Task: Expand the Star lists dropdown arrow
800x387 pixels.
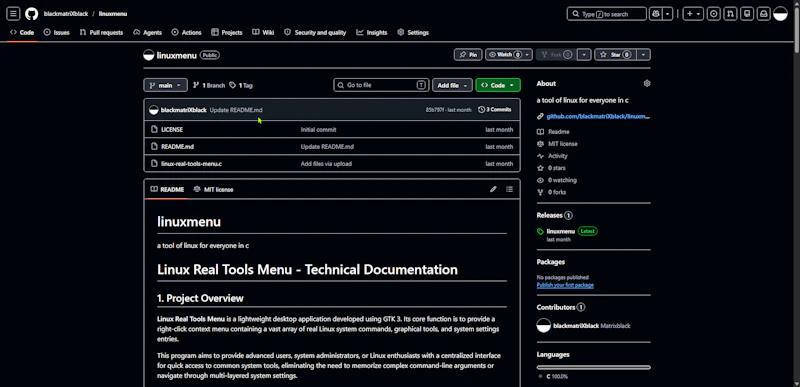Action: pos(644,55)
